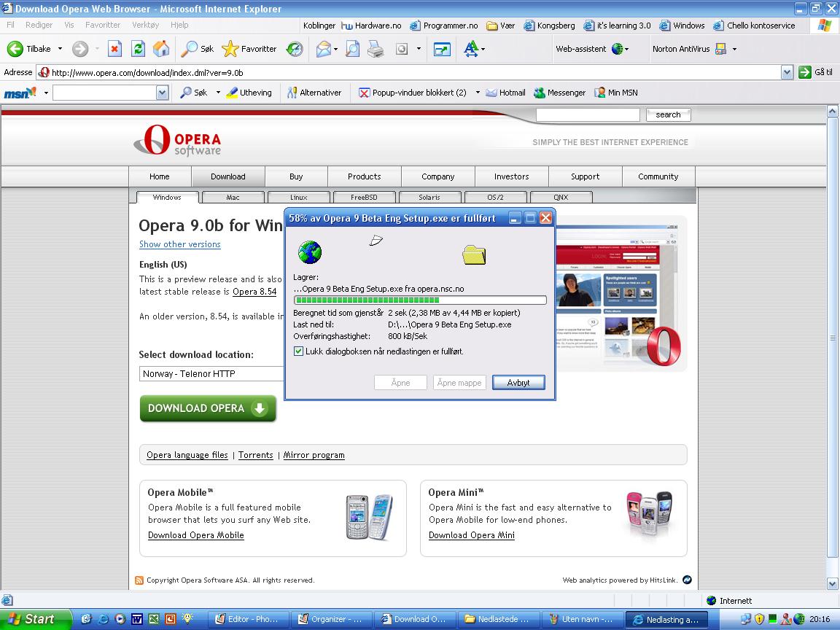
Task: Open Favoritter star icon
Action: [230, 49]
